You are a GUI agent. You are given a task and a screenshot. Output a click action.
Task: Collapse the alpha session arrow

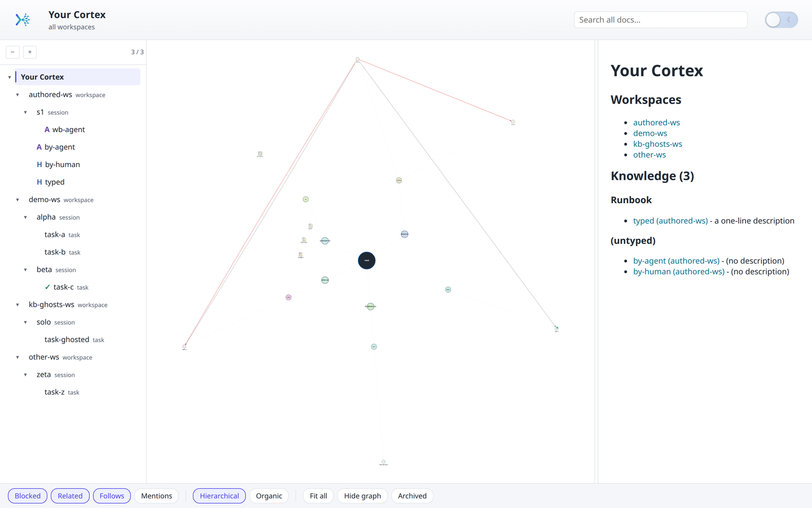tap(25, 217)
